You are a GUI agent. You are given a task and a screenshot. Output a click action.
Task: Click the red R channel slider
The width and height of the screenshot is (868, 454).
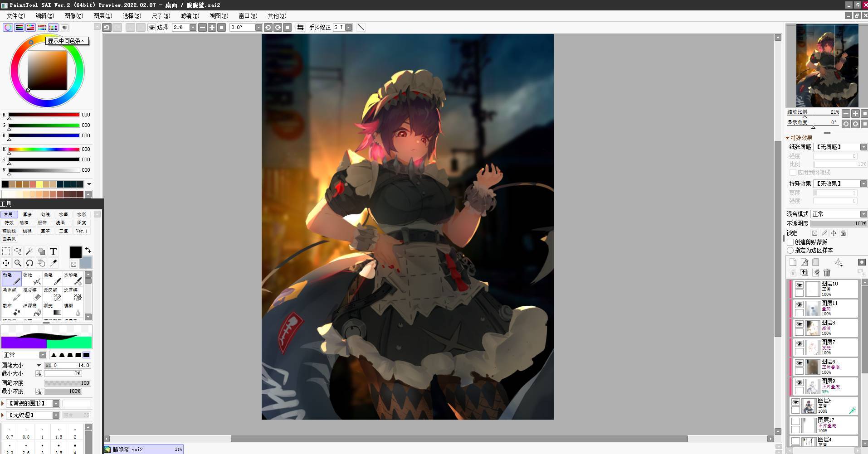[44, 115]
